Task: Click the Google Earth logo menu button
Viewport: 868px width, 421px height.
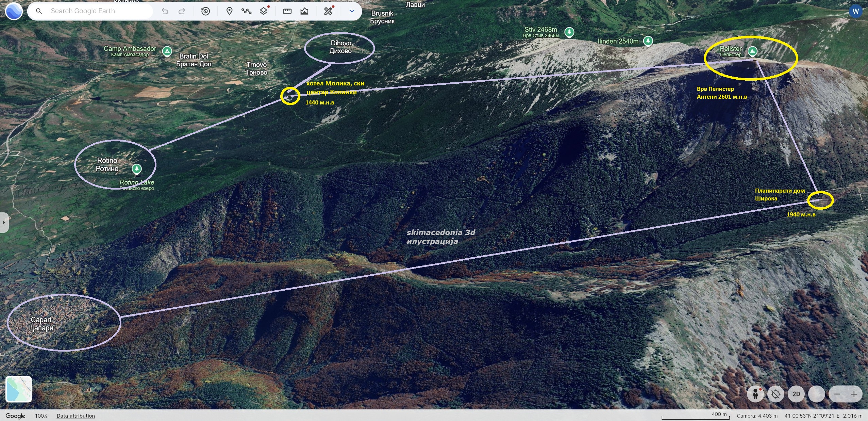Action: 14,11
